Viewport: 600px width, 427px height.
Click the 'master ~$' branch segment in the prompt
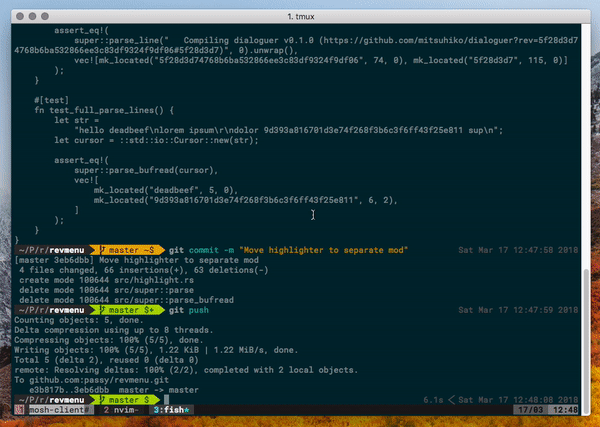pos(128,250)
